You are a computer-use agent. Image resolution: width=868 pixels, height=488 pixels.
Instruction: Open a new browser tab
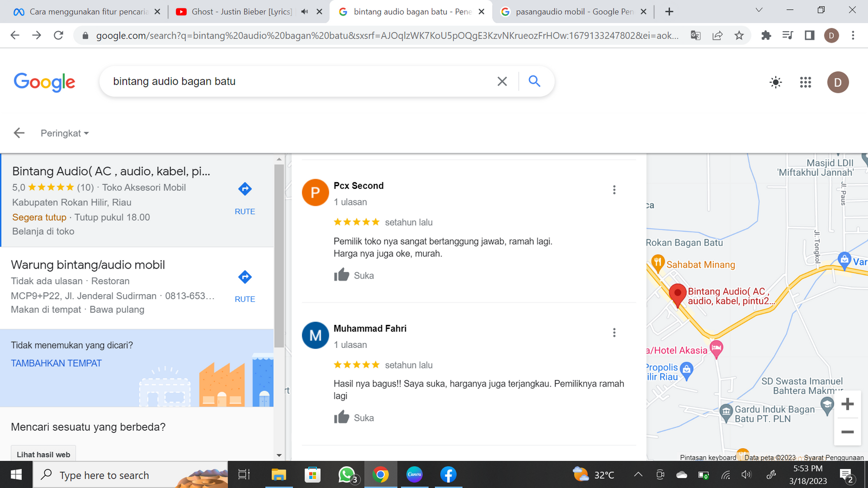[669, 12]
